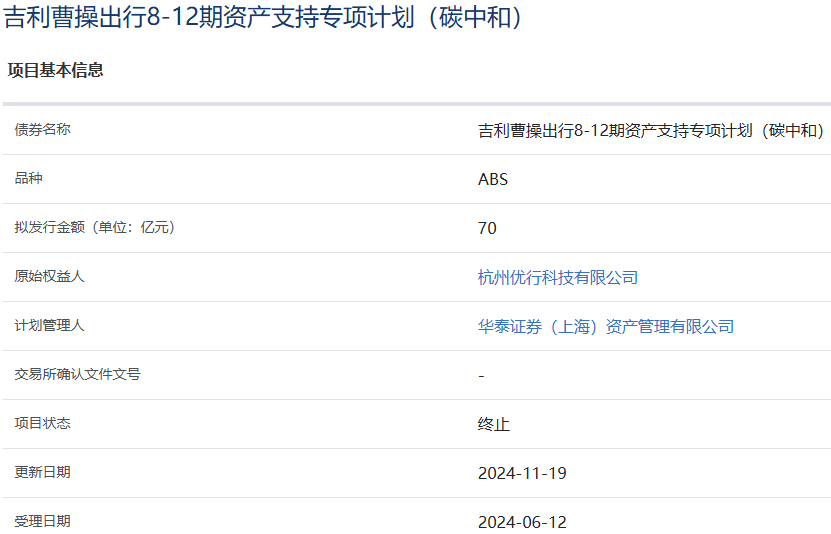Viewport: 831px width, 534px height.
Task: Select the page title 吉利曹操出行8-12期资产支持专项计划
Action: coord(263,16)
